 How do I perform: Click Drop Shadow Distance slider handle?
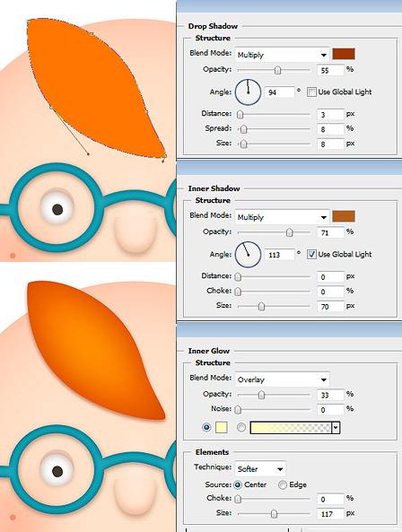(240, 115)
